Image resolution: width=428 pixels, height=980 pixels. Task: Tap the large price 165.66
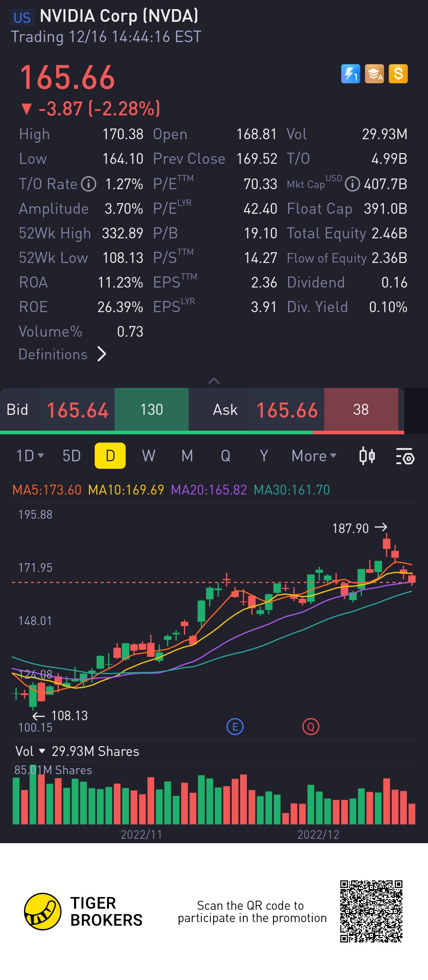[67, 78]
